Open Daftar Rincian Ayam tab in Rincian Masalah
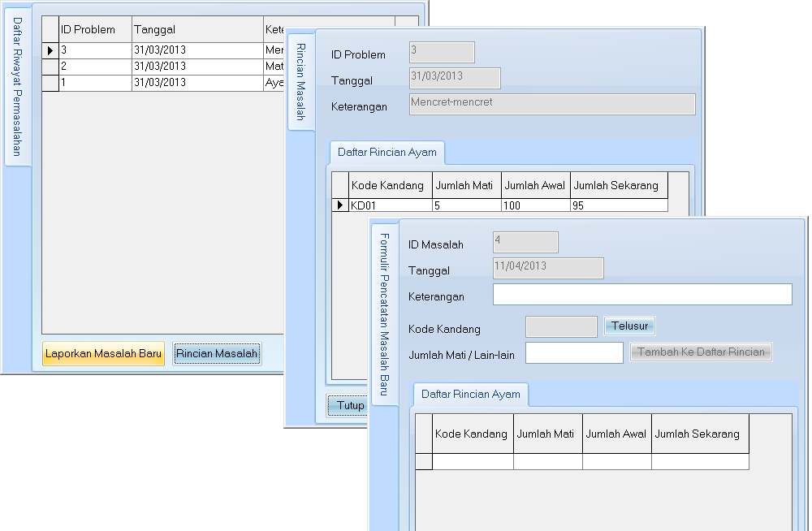The image size is (812, 531). click(x=387, y=153)
